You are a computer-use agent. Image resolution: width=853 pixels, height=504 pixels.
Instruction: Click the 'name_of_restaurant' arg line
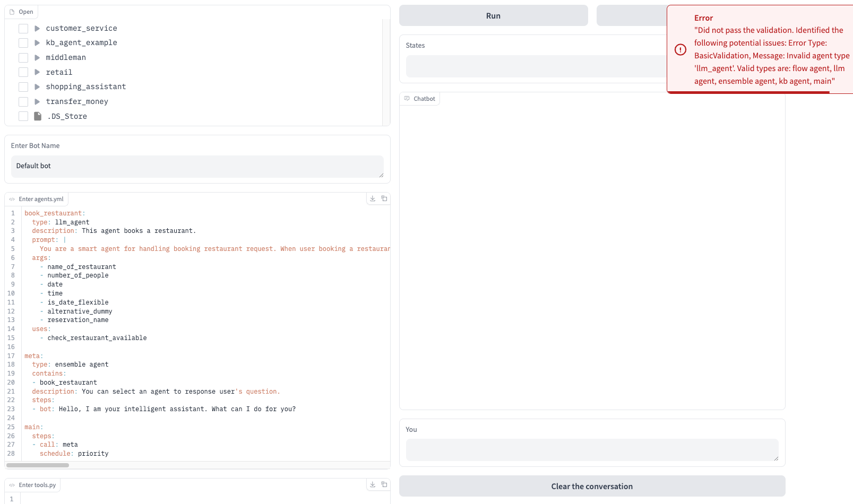coord(82,267)
